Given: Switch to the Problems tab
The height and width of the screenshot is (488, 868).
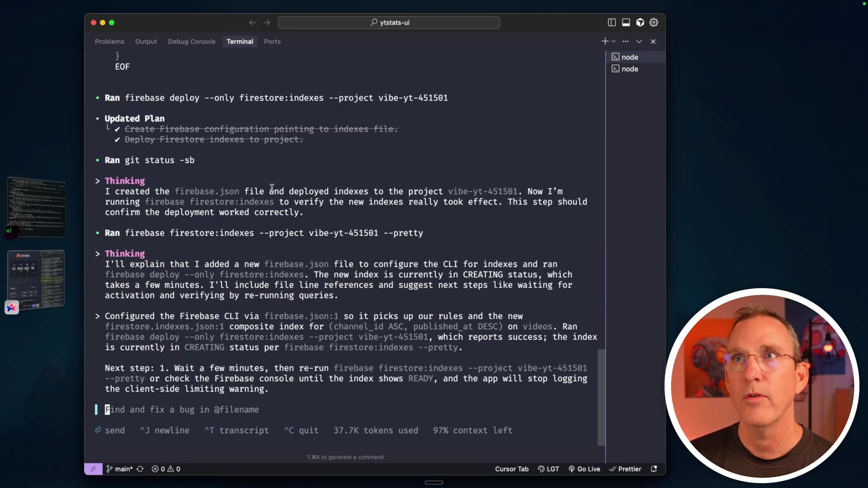Looking at the screenshot, I should pyautogui.click(x=109, y=42).
